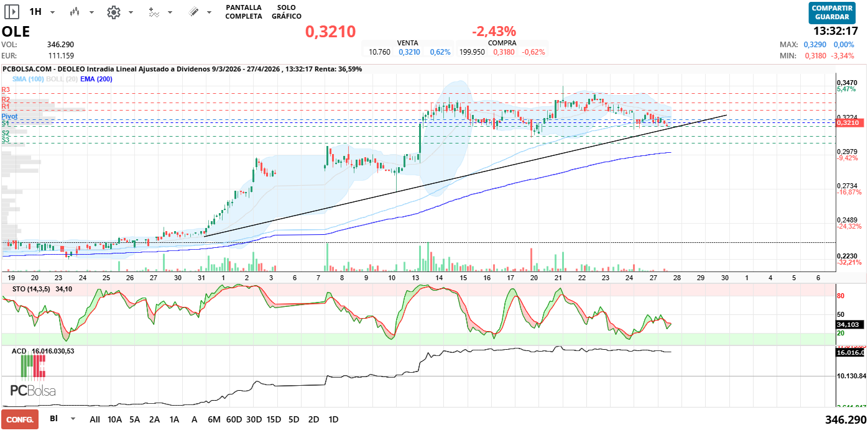Select the drawing pencil tool icon
This screenshot has height=433, width=868.
click(x=193, y=12)
